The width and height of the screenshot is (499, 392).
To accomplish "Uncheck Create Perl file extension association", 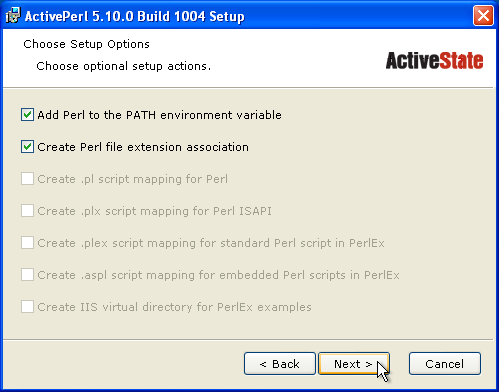I will (27, 147).
